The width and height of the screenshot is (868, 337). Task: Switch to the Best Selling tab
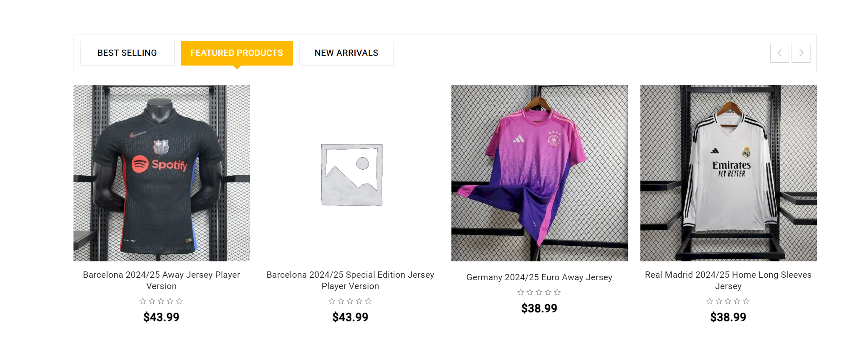pos(127,53)
